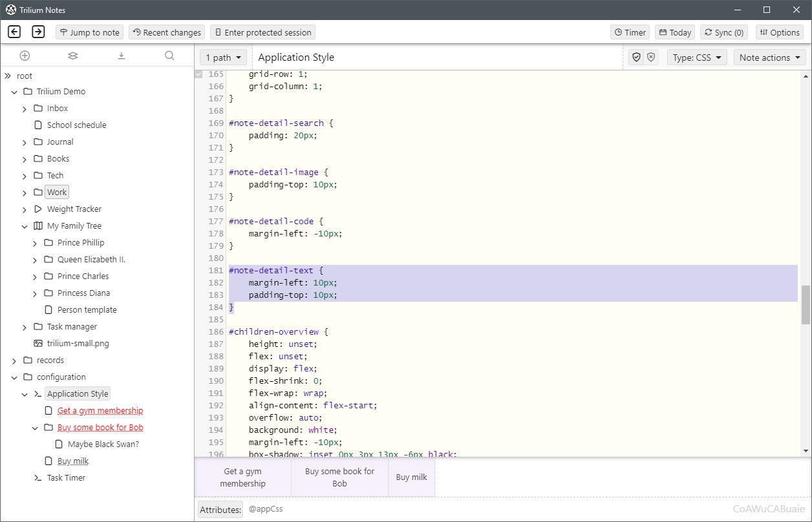Click the create new note plus icon
Screen dimensions: 812x522
(25, 56)
